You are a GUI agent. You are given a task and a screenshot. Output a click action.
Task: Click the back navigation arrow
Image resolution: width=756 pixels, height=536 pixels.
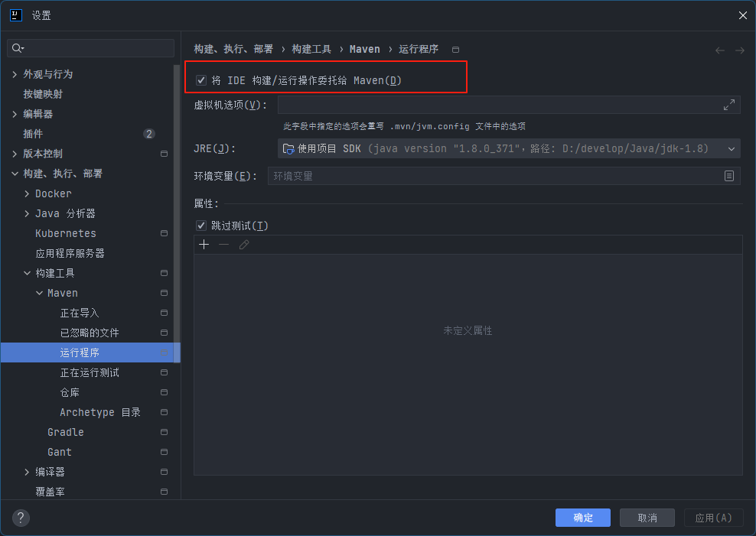tap(720, 50)
